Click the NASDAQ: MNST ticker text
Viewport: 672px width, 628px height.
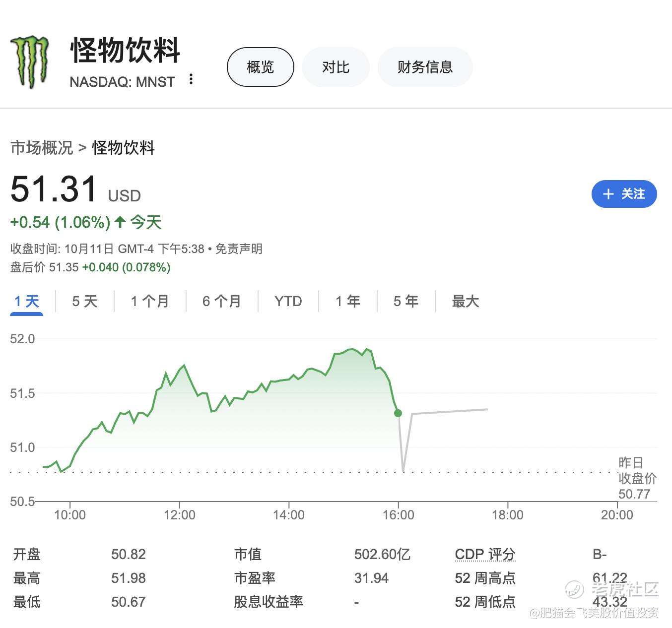point(123,82)
